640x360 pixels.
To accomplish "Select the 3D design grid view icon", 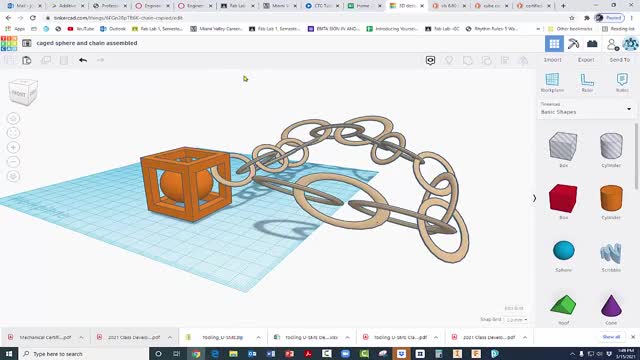I will (554, 44).
